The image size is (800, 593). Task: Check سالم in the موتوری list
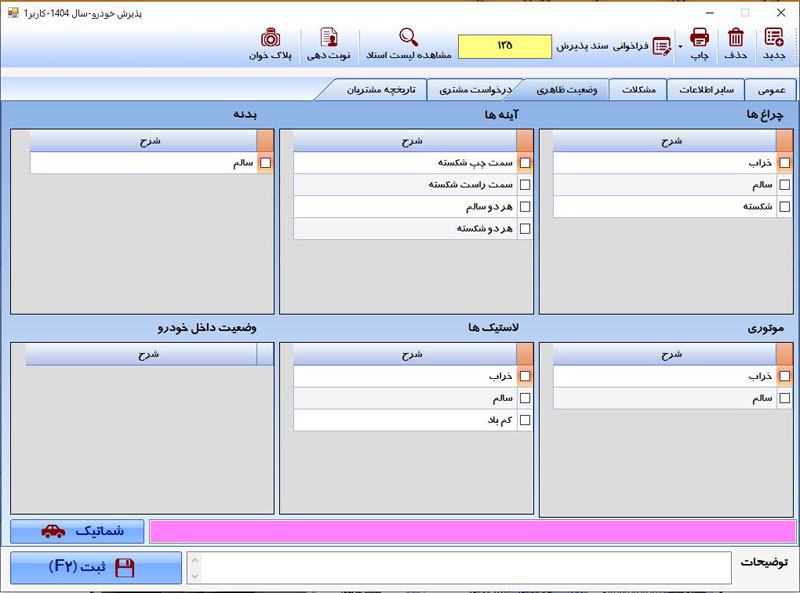click(785, 398)
